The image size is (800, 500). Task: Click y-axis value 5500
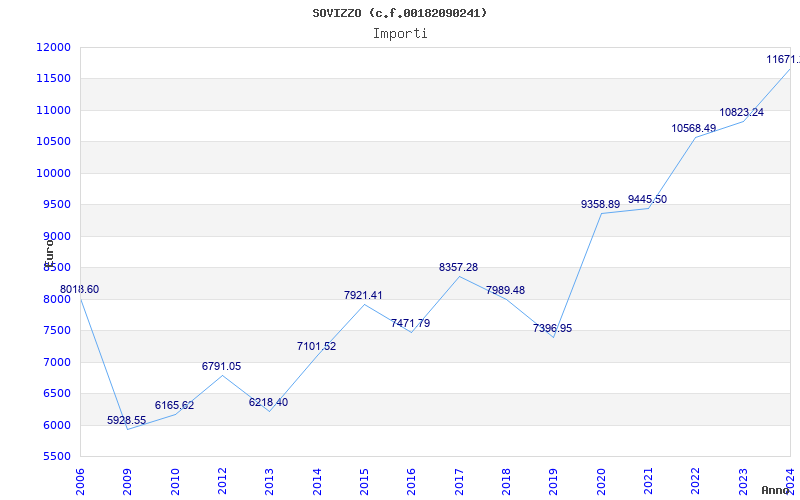tap(56, 457)
